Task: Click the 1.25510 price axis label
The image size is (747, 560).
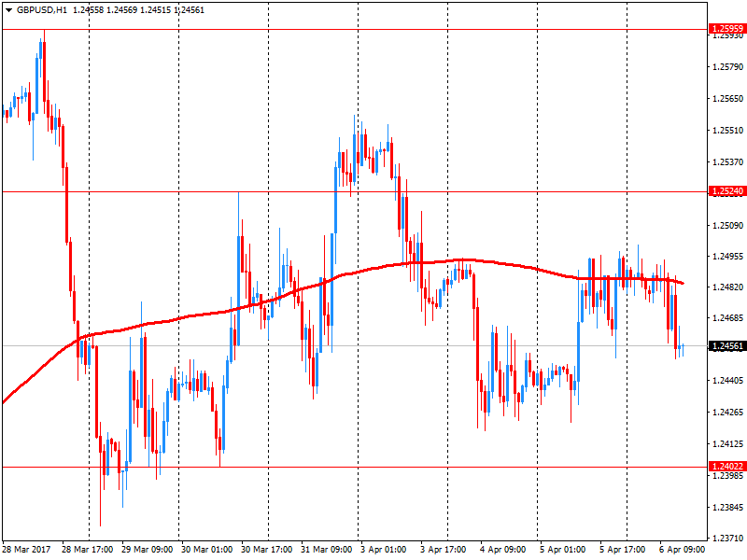Action: (727, 130)
